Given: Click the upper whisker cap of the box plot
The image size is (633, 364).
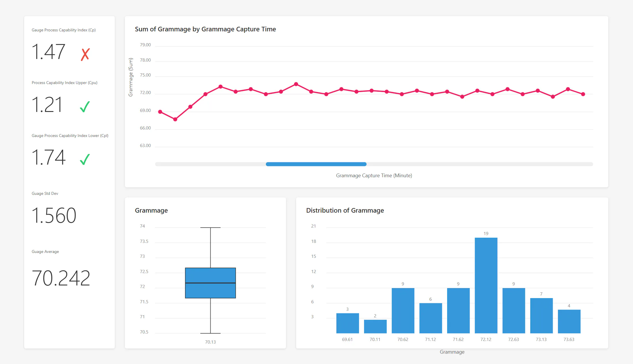Looking at the screenshot, I should (x=210, y=228).
